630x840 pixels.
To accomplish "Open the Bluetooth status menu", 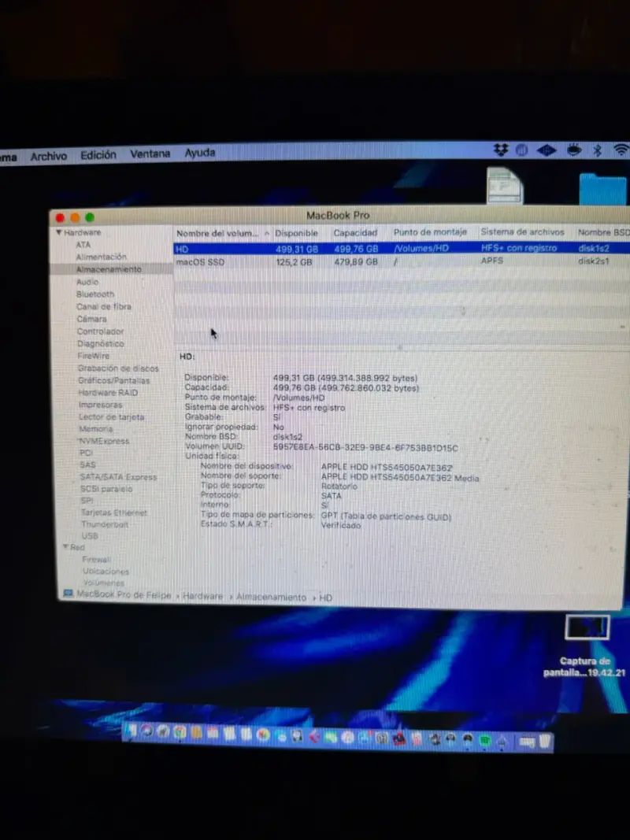I will coord(598,150).
